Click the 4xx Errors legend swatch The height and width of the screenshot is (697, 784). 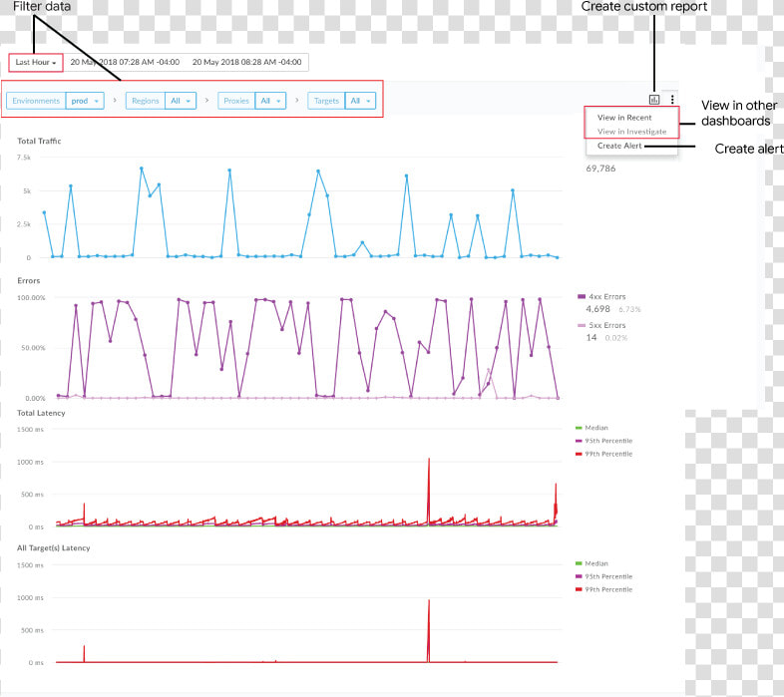pyautogui.click(x=581, y=296)
